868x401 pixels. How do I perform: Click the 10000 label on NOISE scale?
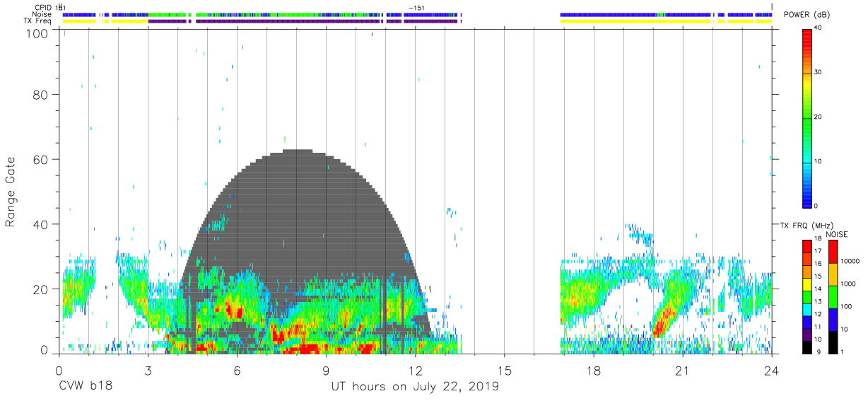pyautogui.click(x=850, y=262)
